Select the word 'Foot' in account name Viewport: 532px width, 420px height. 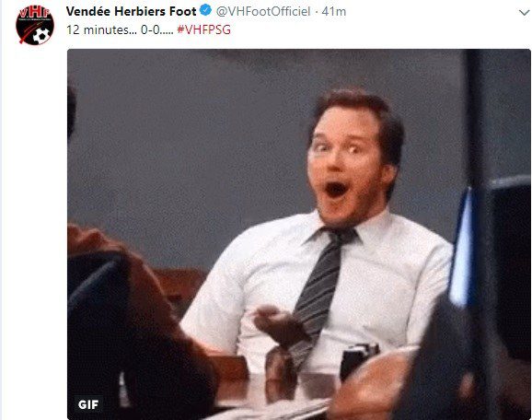pos(182,11)
